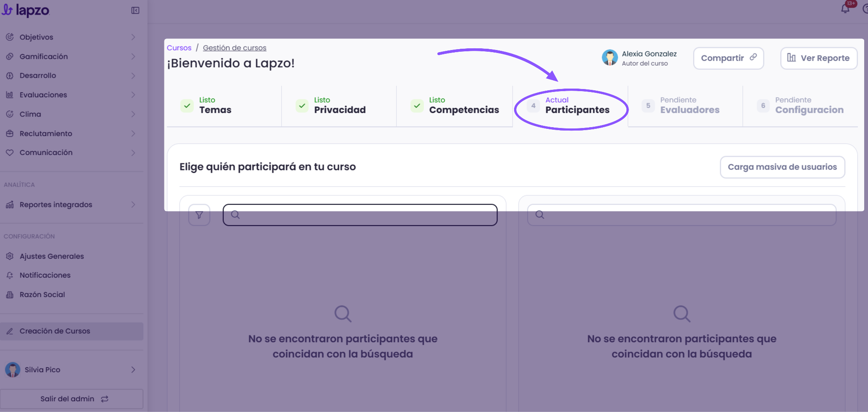This screenshot has width=868, height=412.
Task: Expand the Evaluaciones menu chevron
Action: point(133,95)
